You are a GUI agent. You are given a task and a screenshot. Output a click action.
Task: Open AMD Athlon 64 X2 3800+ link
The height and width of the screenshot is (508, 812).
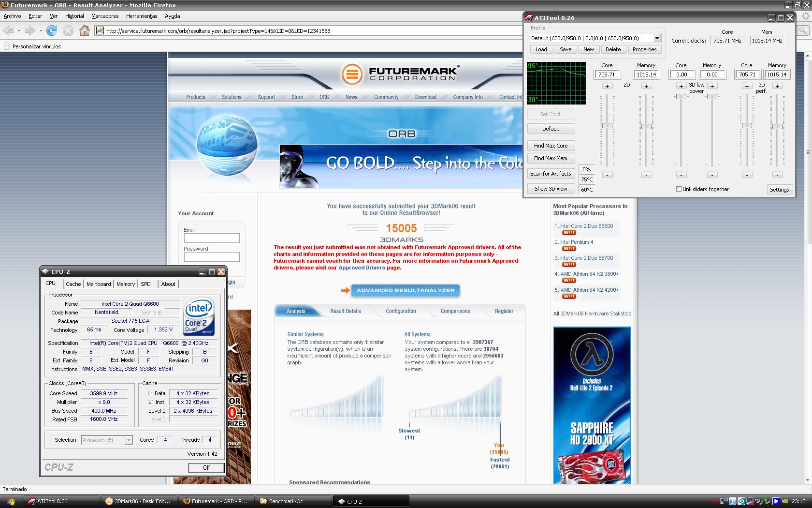590,274
